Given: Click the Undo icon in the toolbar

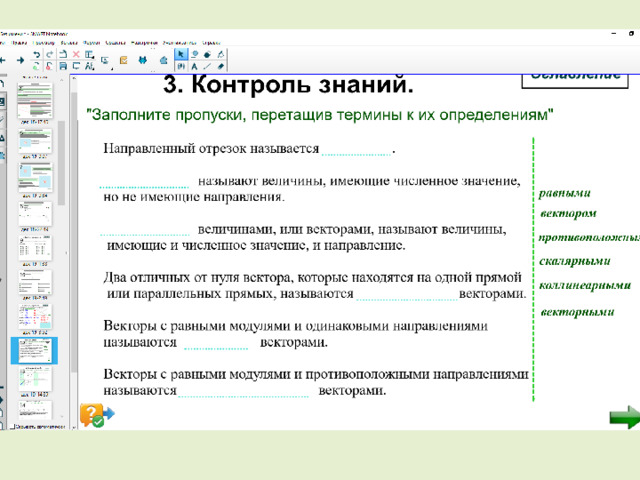Looking at the screenshot, I should pos(37,54).
